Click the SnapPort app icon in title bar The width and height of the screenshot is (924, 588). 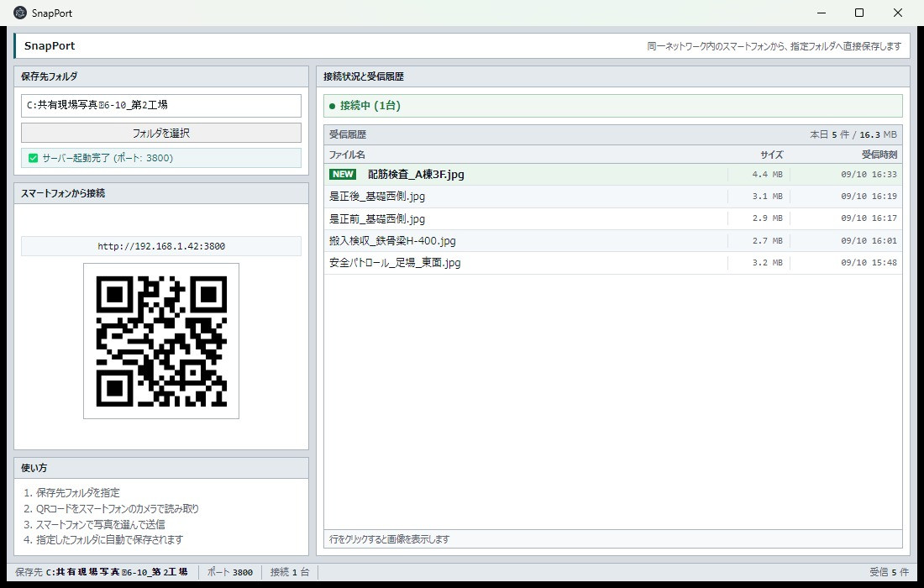coord(20,13)
